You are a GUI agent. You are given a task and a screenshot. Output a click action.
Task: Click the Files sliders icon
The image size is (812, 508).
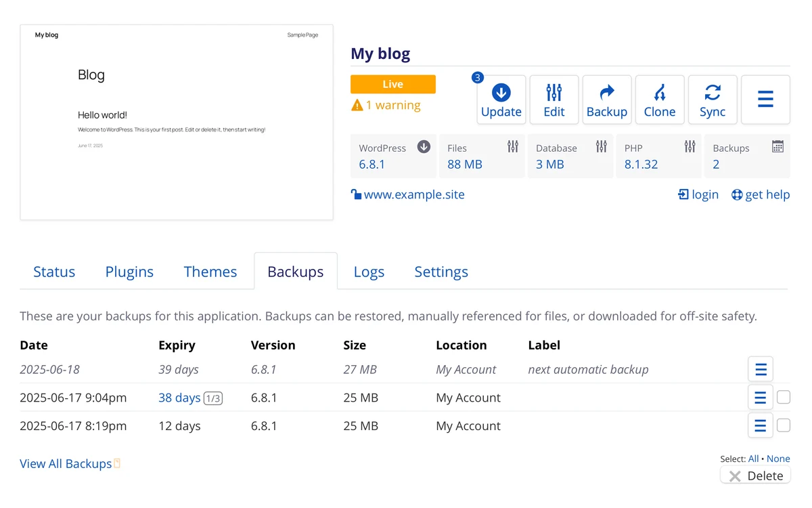coord(513,146)
